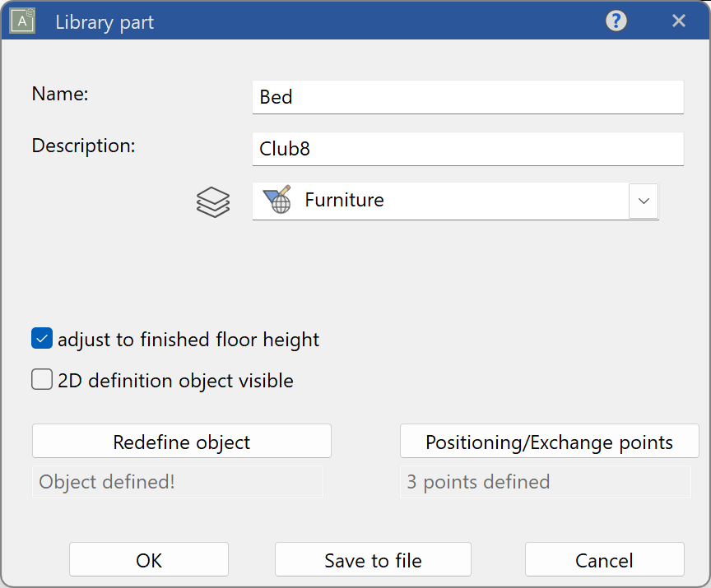
Task: Click the Name field containing Bed
Action: tap(467, 96)
